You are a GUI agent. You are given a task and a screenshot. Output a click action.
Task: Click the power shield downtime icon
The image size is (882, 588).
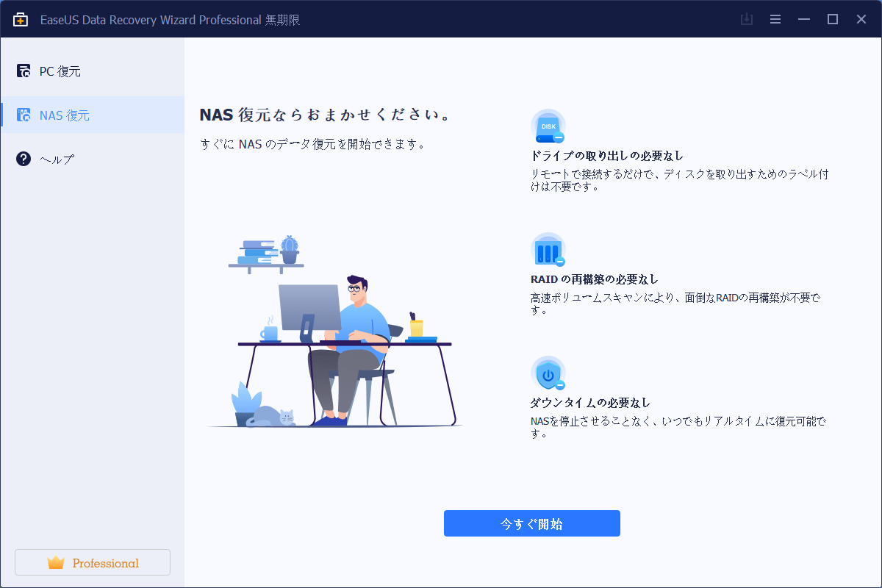pos(548,375)
